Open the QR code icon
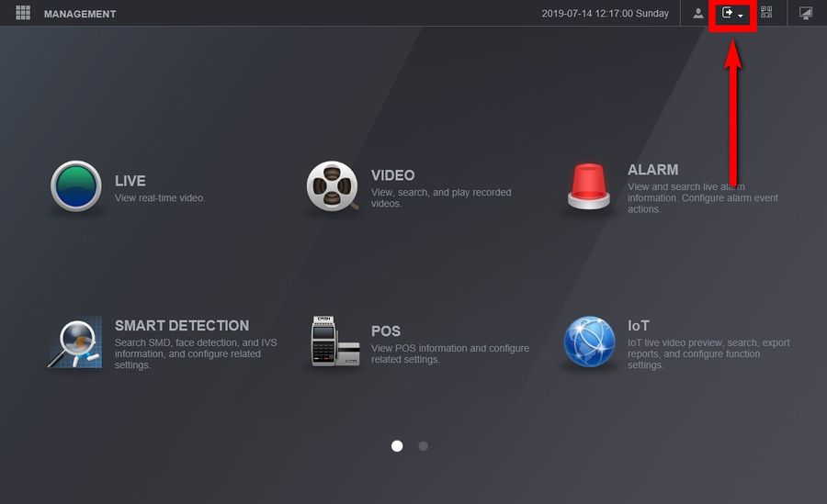The image size is (827, 504). 766,12
